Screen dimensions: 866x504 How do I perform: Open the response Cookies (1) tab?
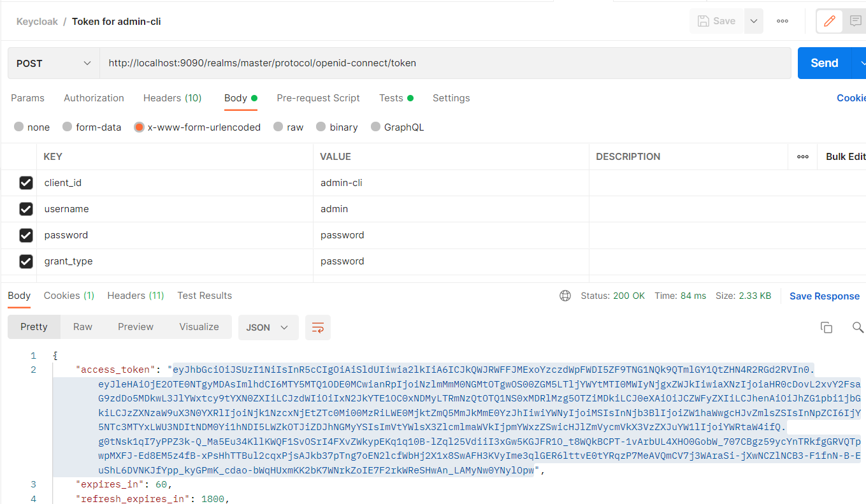click(x=69, y=296)
